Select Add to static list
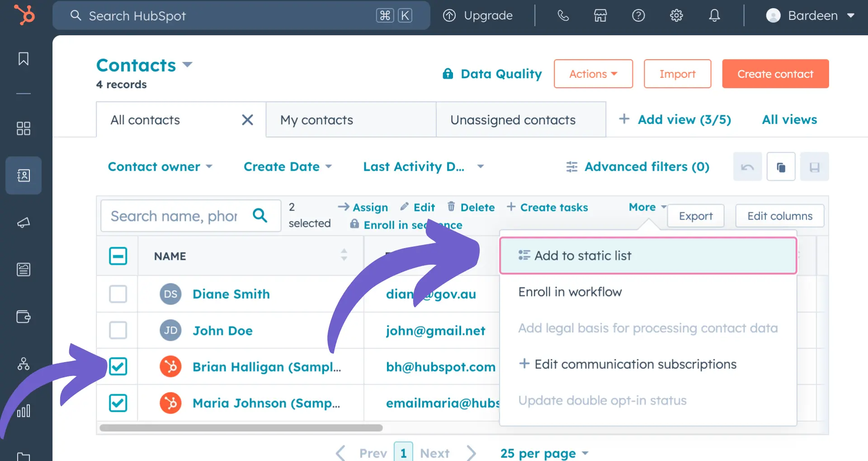This screenshot has height=461, width=868. (648, 255)
